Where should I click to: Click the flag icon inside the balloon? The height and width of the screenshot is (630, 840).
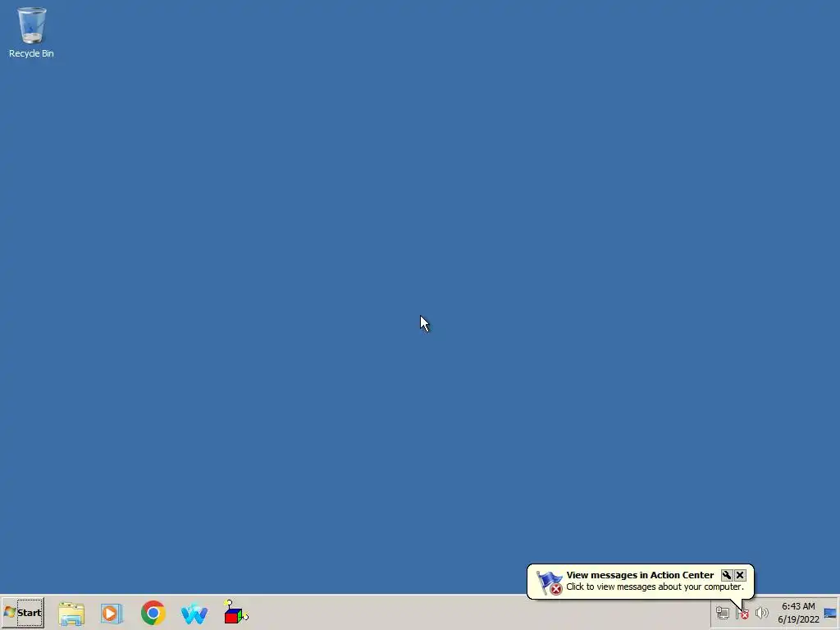[550, 583]
